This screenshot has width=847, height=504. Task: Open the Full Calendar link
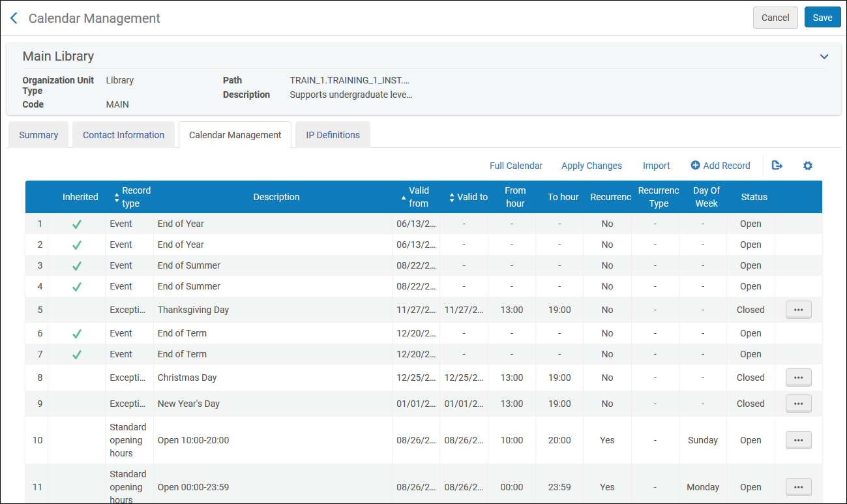516,166
